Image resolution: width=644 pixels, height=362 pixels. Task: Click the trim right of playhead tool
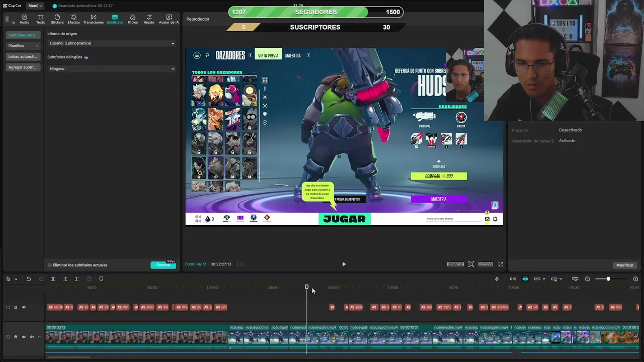[76, 279]
